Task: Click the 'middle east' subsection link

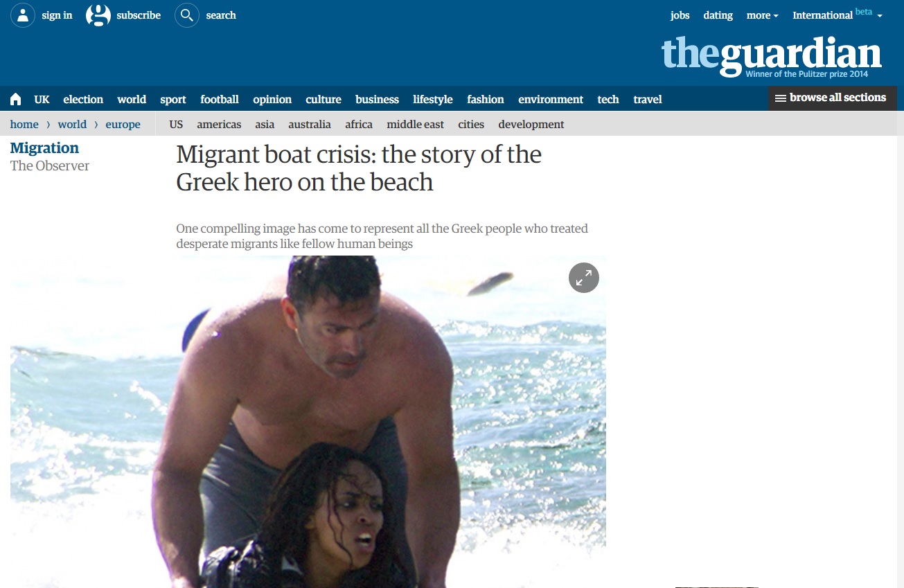Action: pos(416,125)
